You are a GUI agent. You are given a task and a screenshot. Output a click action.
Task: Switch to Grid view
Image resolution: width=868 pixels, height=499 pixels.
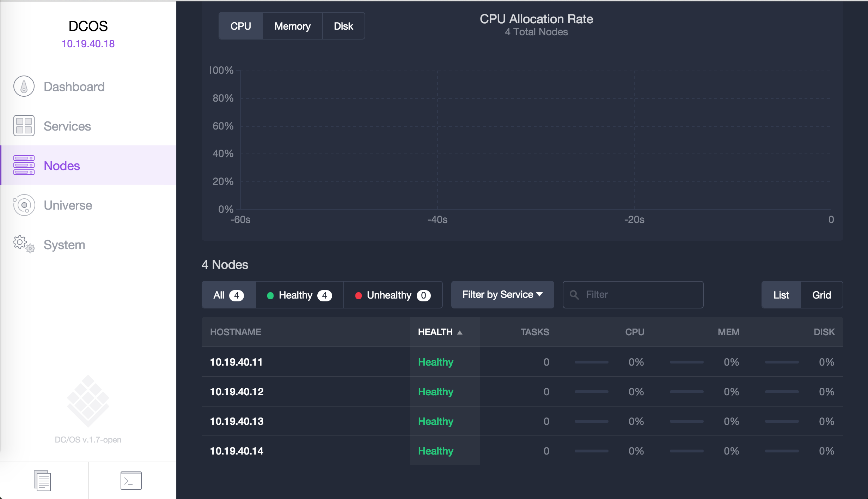pos(821,295)
